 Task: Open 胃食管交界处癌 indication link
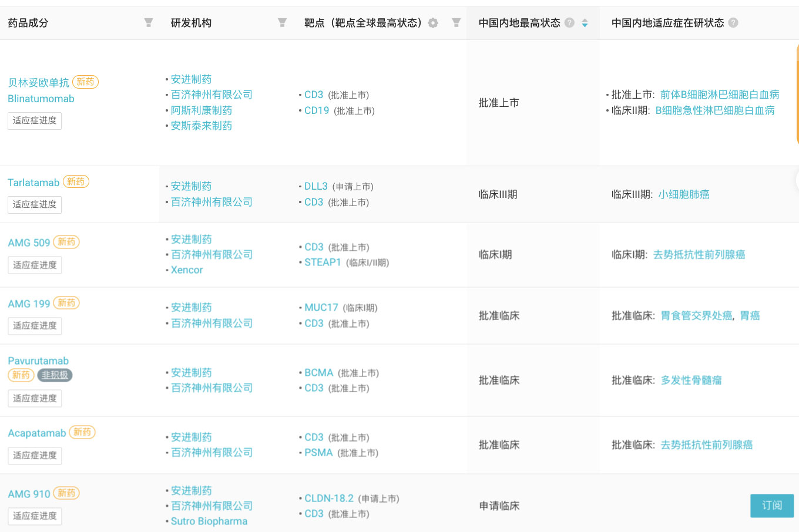(x=697, y=316)
